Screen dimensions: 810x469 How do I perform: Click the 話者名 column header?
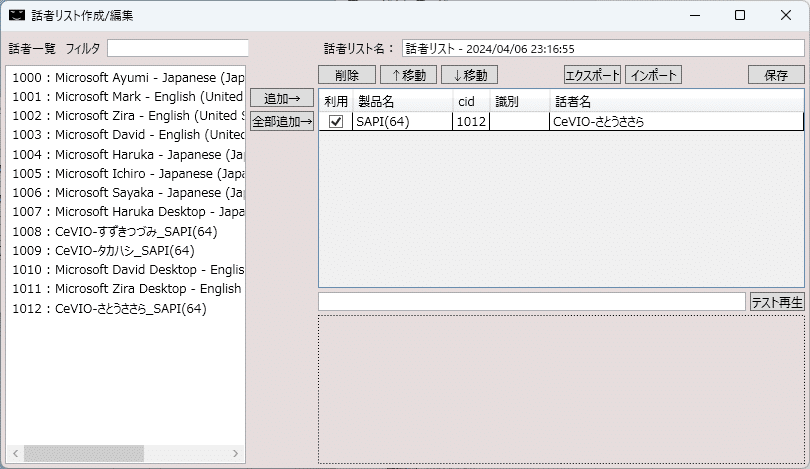(676, 101)
